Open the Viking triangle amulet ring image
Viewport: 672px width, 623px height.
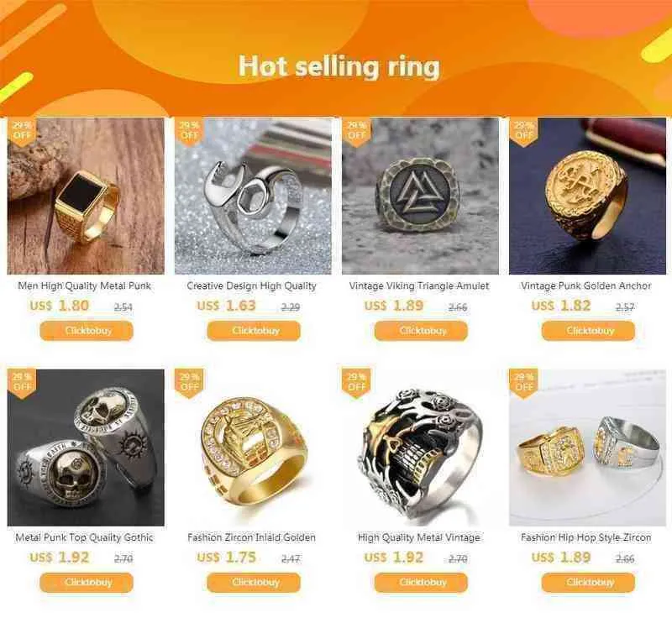coord(420,196)
